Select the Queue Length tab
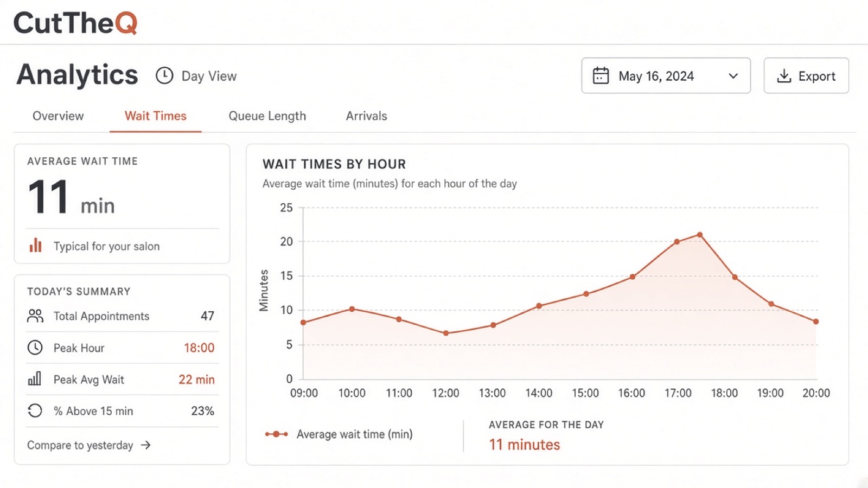Screen dimensions: 868x488 [x=267, y=116]
